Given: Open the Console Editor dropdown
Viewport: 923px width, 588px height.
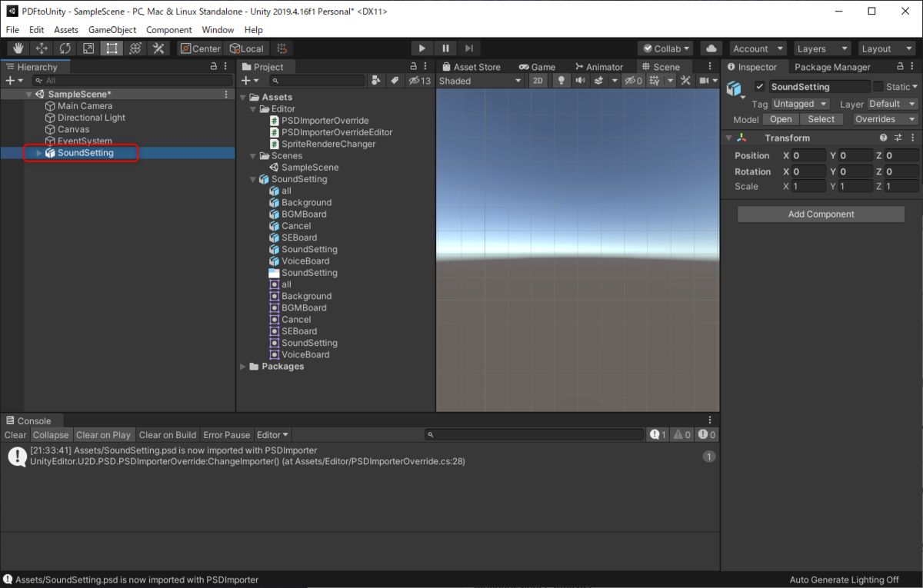Looking at the screenshot, I should click(x=273, y=435).
